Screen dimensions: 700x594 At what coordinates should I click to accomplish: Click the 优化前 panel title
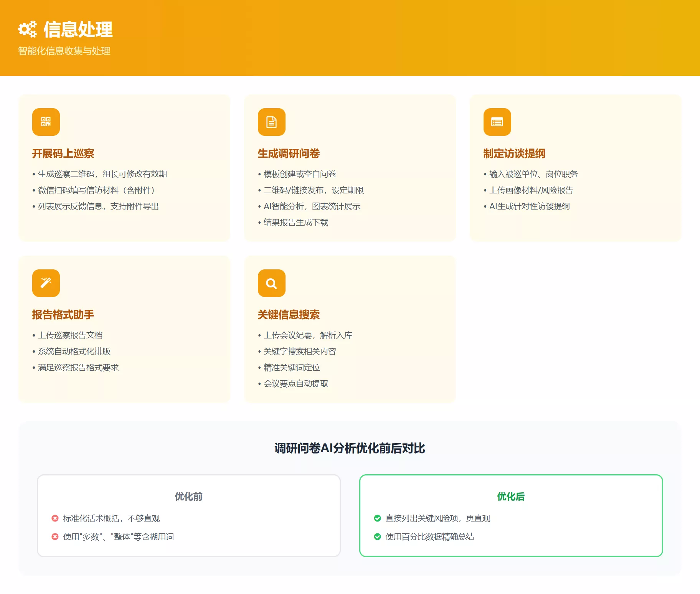pos(188,497)
